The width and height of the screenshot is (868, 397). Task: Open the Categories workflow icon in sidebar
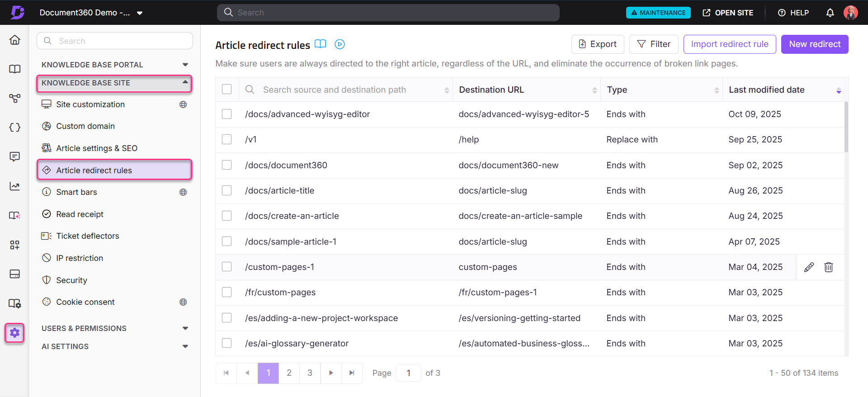(x=15, y=98)
